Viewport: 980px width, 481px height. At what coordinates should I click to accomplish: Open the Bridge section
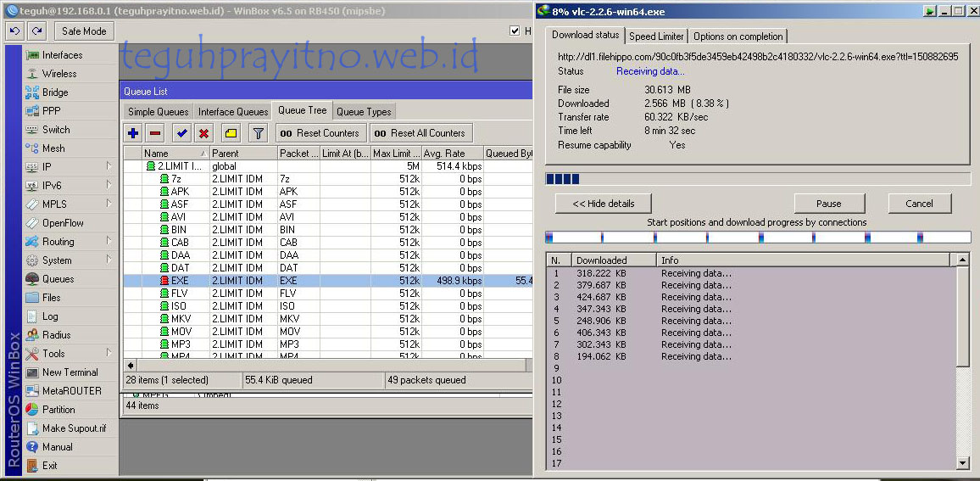(55, 92)
